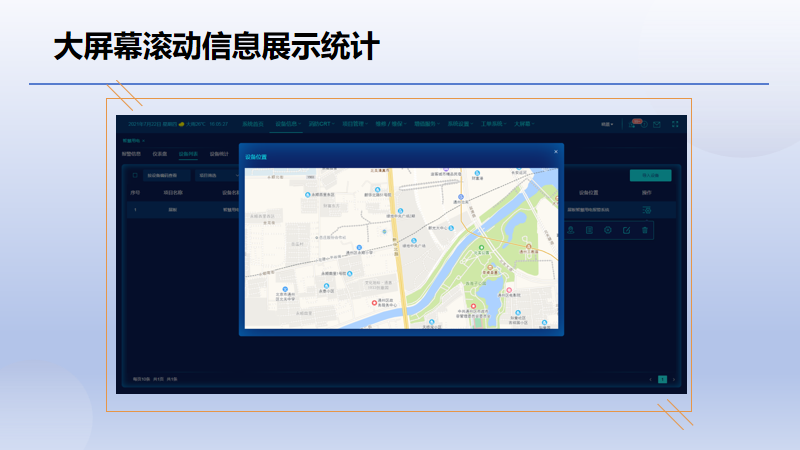Open the project filter dropdown
This screenshot has height=450, width=800.
(x=217, y=176)
